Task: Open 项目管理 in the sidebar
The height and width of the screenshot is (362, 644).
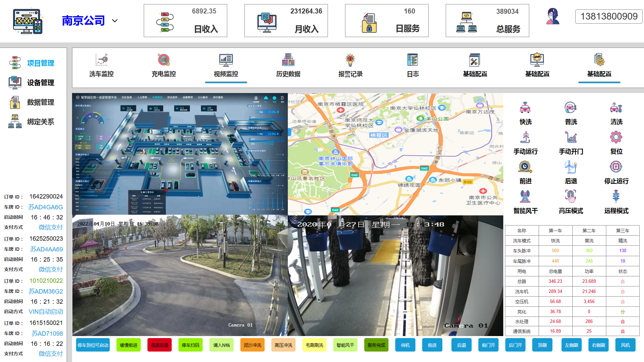Action: (40, 63)
